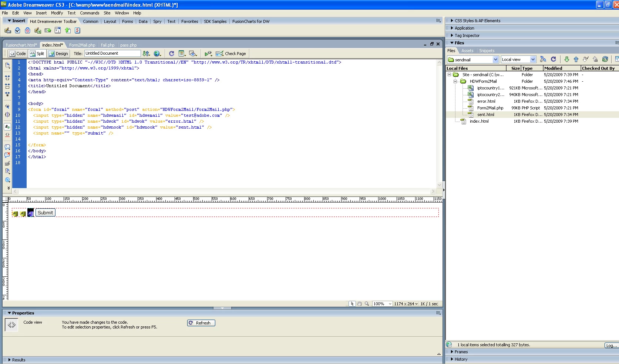Screen dimensions: 619x364
Task: Open the Modify menu
Action: (57, 13)
